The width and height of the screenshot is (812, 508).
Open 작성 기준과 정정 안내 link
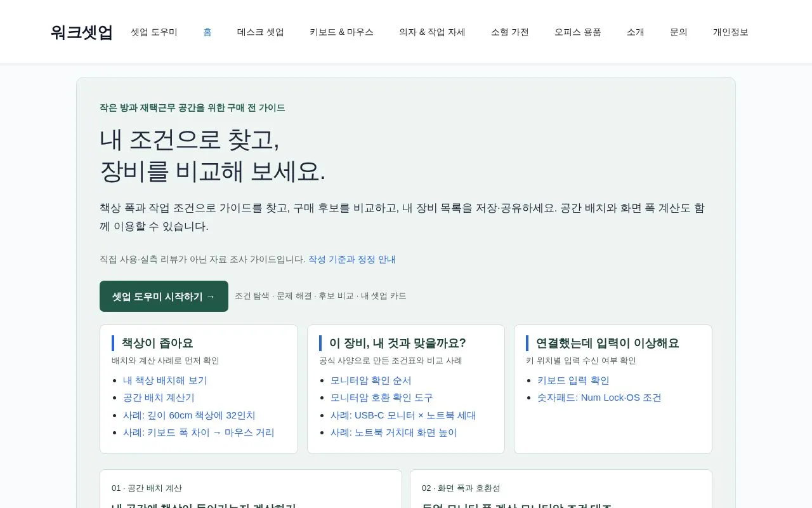(352, 259)
